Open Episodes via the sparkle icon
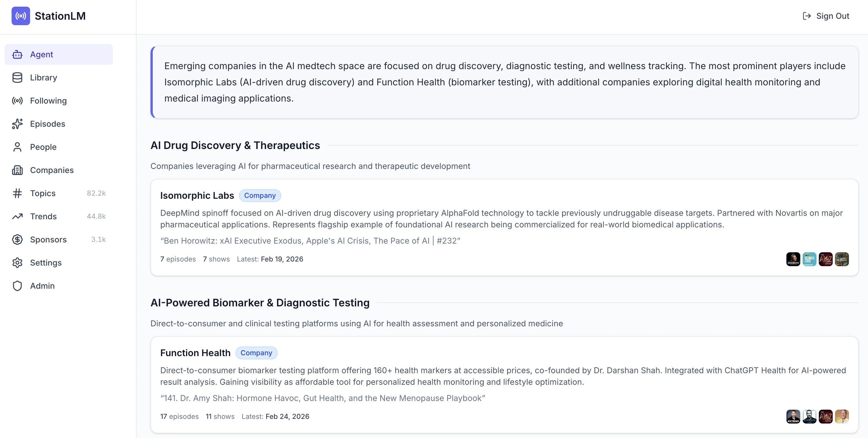The width and height of the screenshot is (868, 438). [18, 124]
